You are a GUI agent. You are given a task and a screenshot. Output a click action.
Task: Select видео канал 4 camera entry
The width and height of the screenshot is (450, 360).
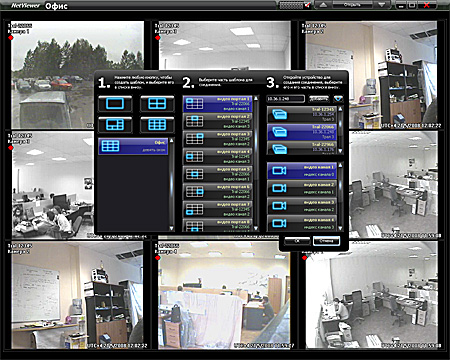(302, 223)
